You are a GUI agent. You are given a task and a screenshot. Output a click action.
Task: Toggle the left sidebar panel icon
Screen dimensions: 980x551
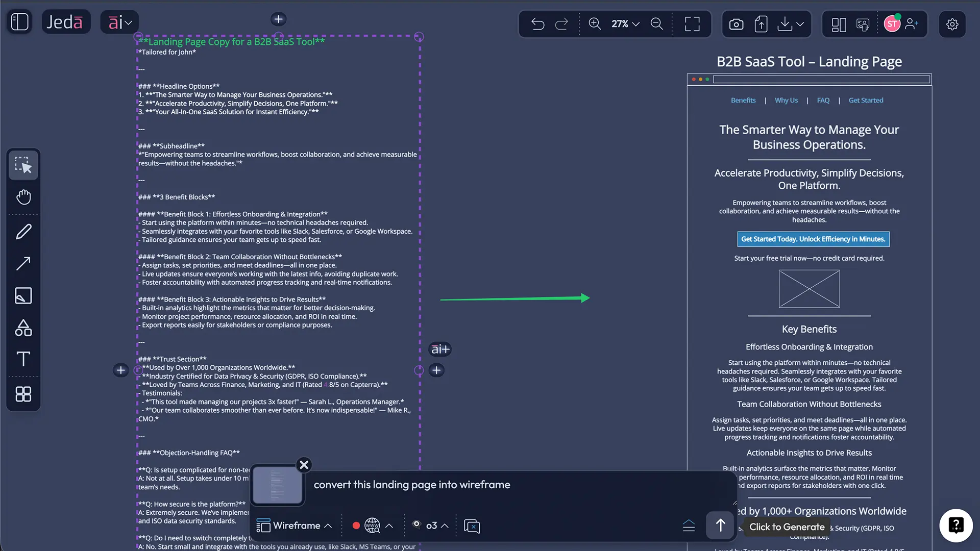click(x=19, y=22)
